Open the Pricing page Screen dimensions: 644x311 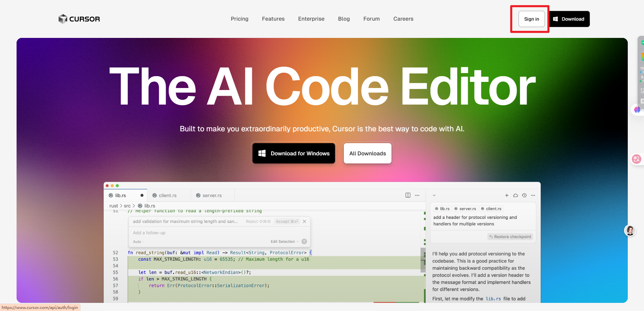[240, 19]
